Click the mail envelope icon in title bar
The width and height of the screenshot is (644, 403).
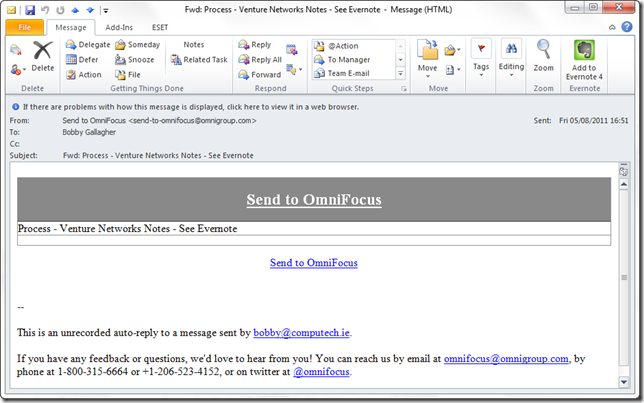tap(12, 10)
